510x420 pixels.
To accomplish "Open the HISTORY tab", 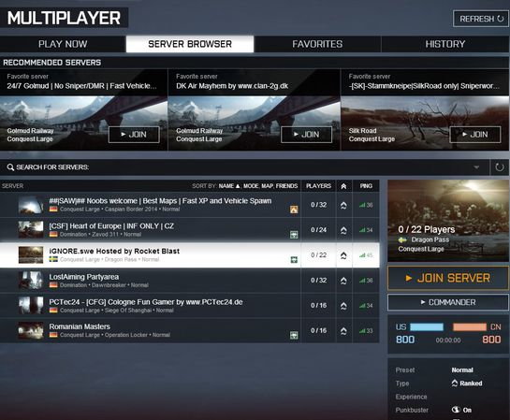I will coord(444,44).
